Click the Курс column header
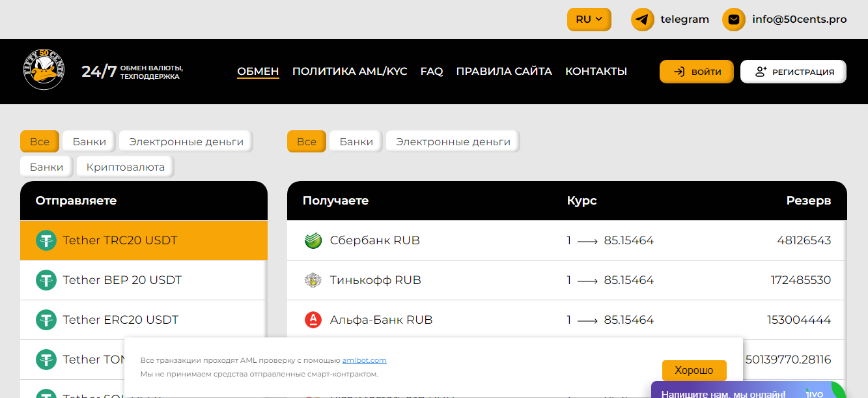The width and height of the screenshot is (868, 398). pyautogui.click(x=581, y=201)
